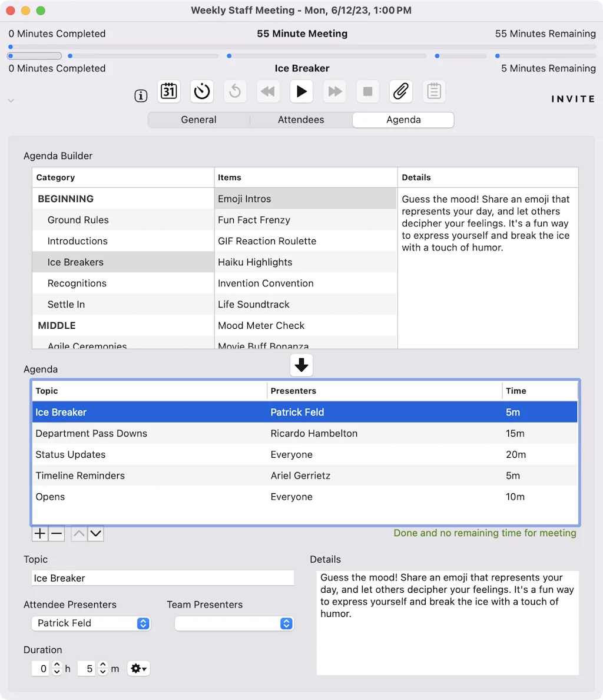Screen dimensions: 603x700
Task: Click the info circle icon
Action: pos(141,96)
